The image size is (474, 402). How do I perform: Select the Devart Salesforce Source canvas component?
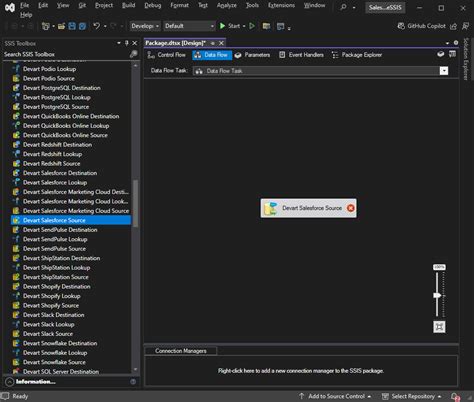click(308, 208)
